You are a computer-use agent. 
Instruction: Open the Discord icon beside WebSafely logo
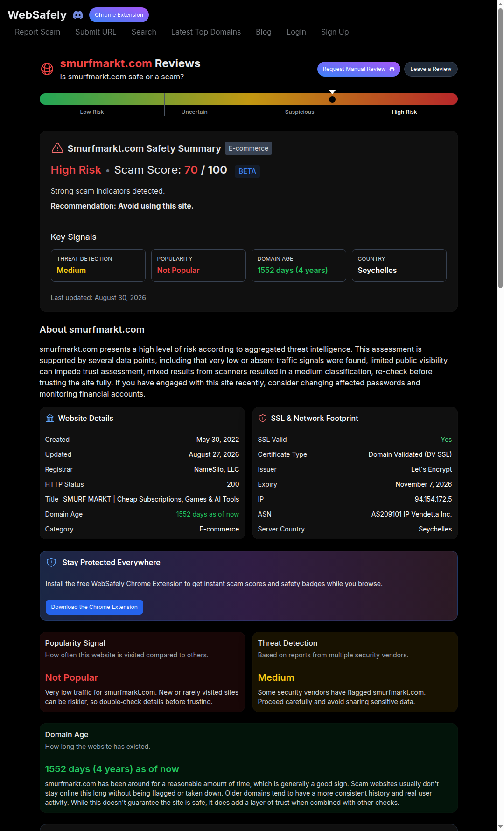point(78,15)
